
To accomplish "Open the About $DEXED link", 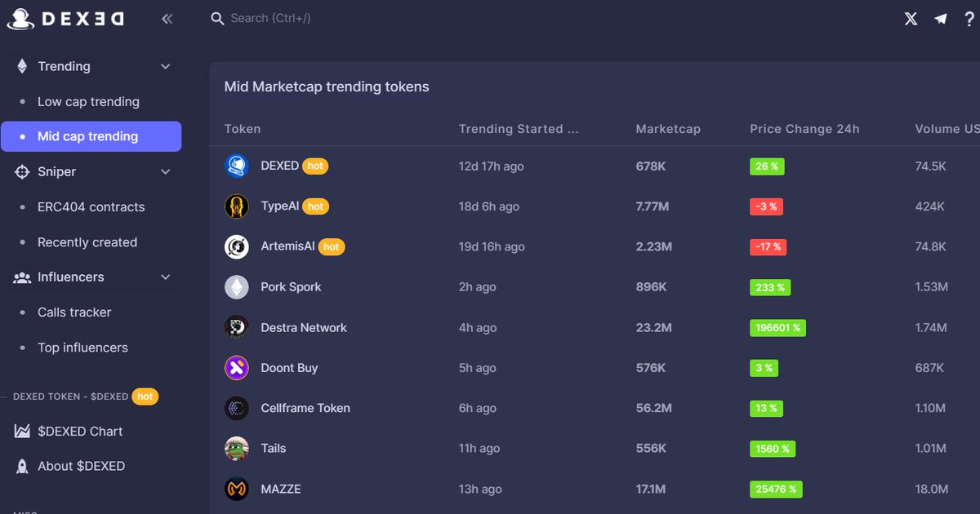I will click(x=81, y=467).
